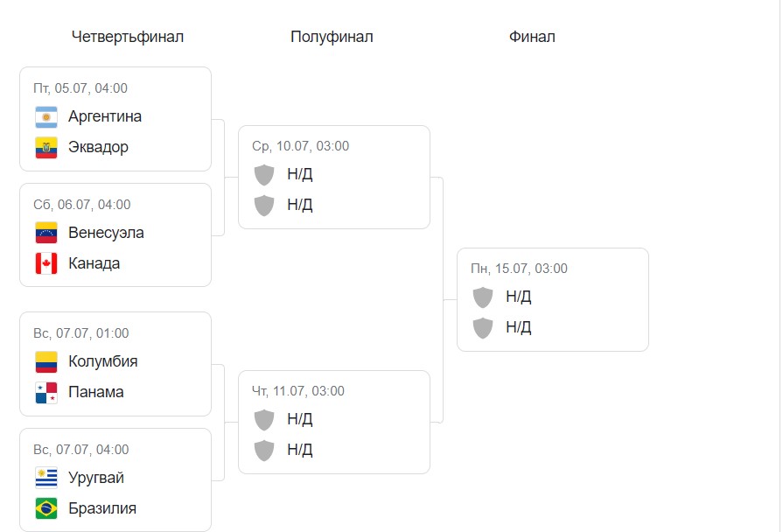Open the Канада team link

[94, 264]
